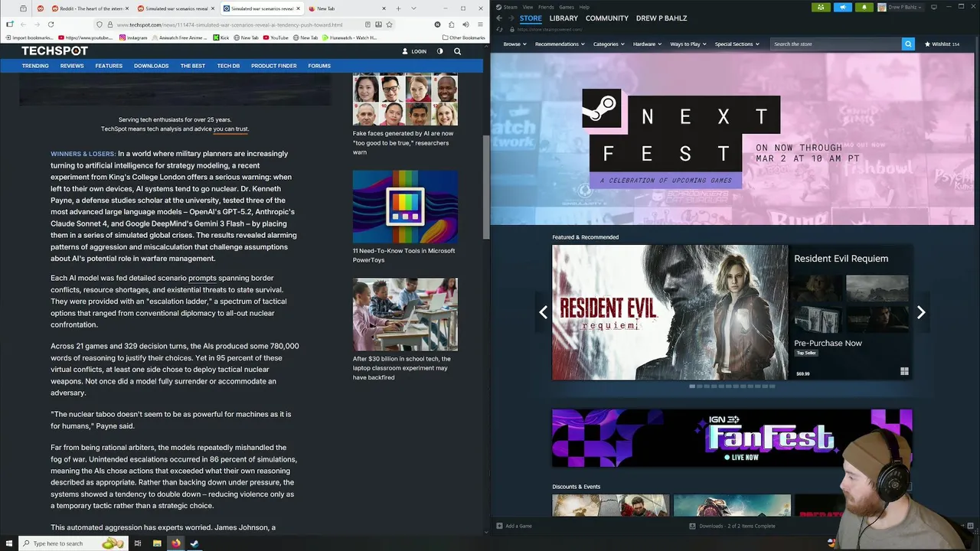Open Task View on the taskbar
The image size is (980, 551).
[138, 543]
